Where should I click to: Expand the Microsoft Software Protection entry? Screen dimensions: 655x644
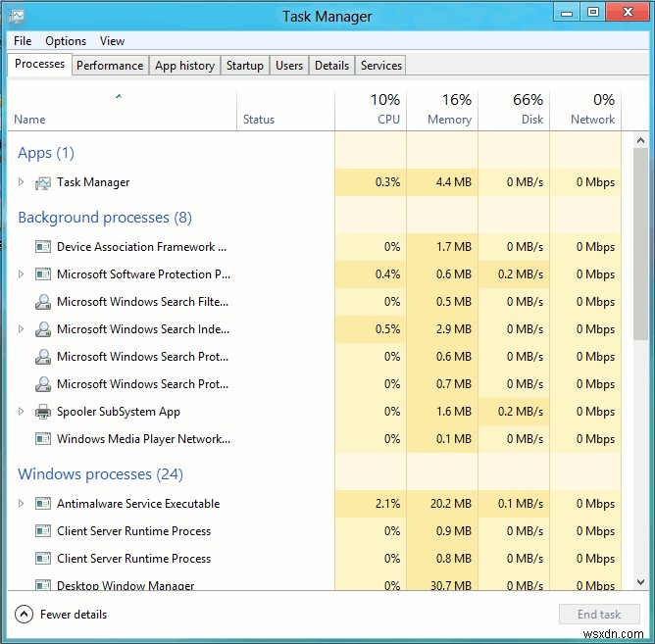(21, 274)
